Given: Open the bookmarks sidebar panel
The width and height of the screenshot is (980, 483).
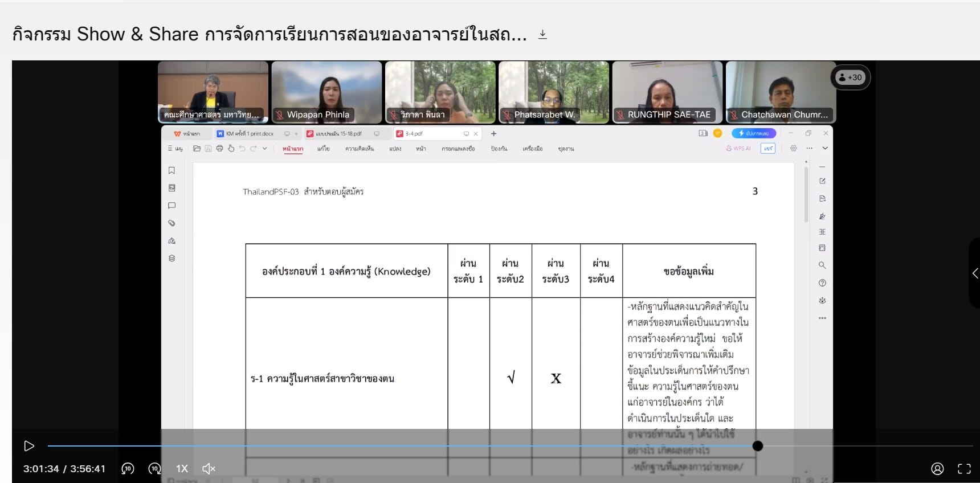Looking at the screenshot, I should click(171, 170).
